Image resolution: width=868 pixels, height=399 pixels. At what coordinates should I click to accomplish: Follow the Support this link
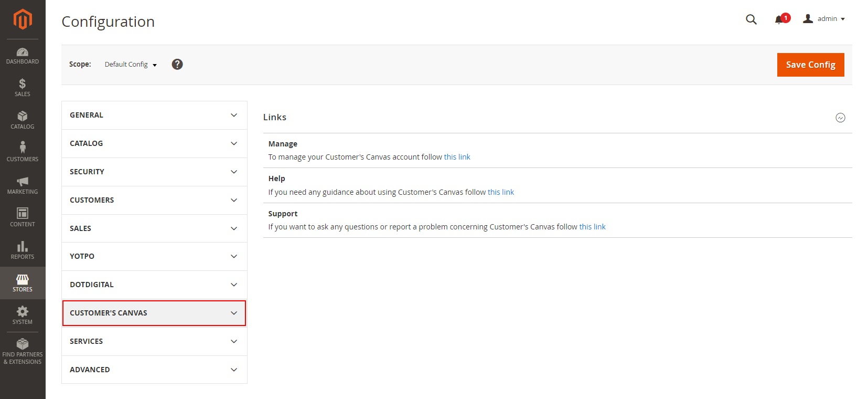point(593,227)
